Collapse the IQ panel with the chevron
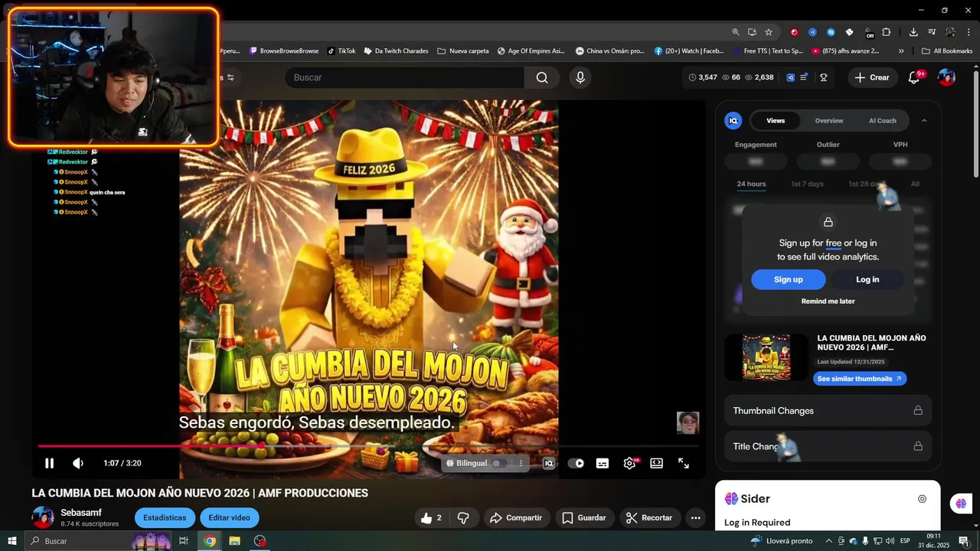980x551 pixels. point(924,120)
